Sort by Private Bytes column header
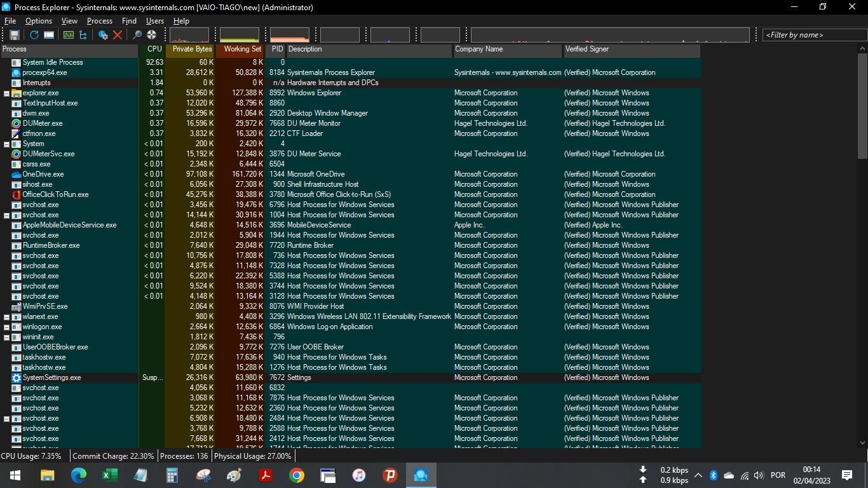868x488 pixels. coord(191,50)
